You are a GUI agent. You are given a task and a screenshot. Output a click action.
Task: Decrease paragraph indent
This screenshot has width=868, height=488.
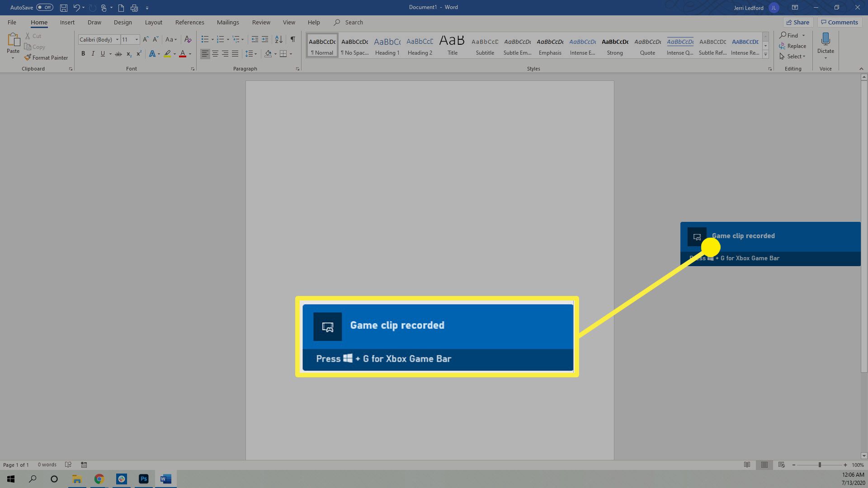[255, 40]
